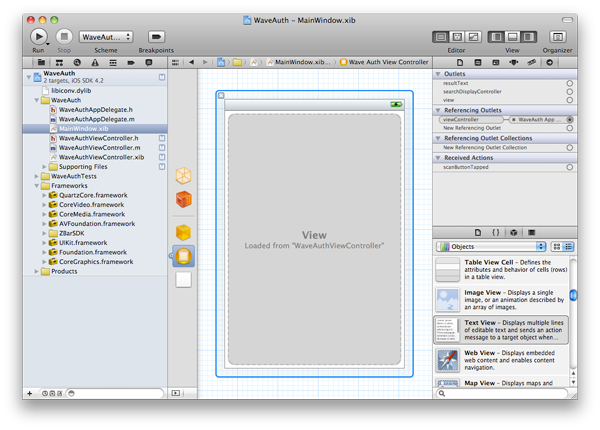600x430 pixels.
Task: Expand the document outline dock
Action: [176, 393]
